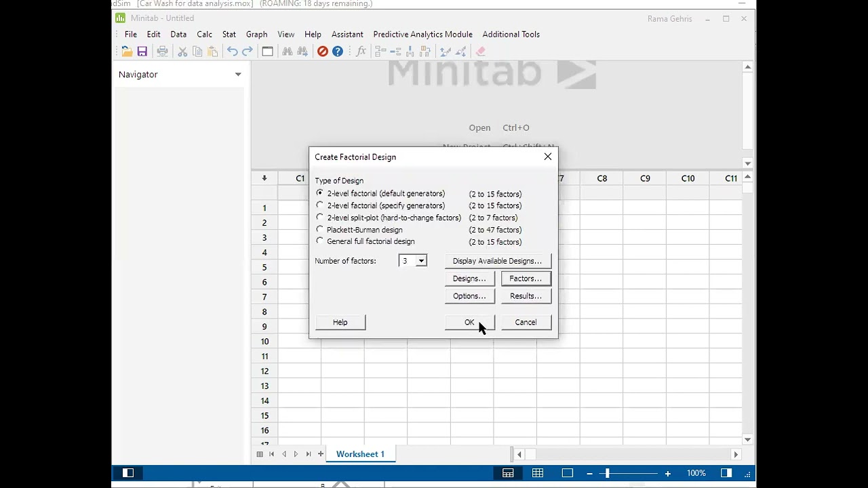The height and width of the screenshot is (488, 868).
Task: Open the Graph menu
Action: (x=257, y=34)
